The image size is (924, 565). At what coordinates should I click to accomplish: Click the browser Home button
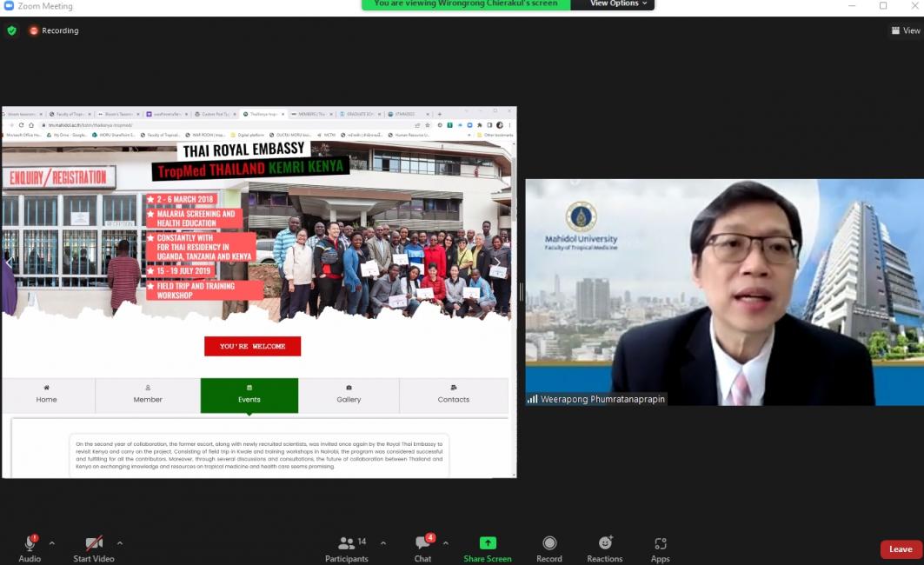(32, 125)
